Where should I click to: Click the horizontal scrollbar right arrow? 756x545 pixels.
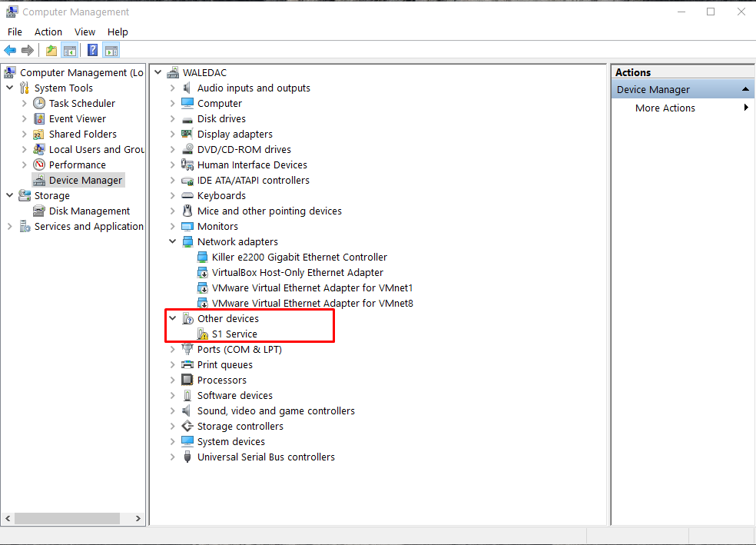[x=138, y=518]
